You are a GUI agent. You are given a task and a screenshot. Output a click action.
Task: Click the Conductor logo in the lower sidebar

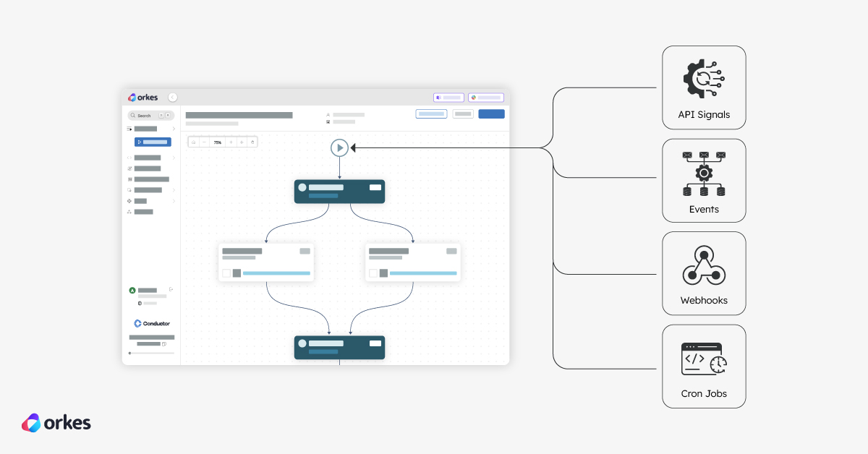(x=151, y=323)
